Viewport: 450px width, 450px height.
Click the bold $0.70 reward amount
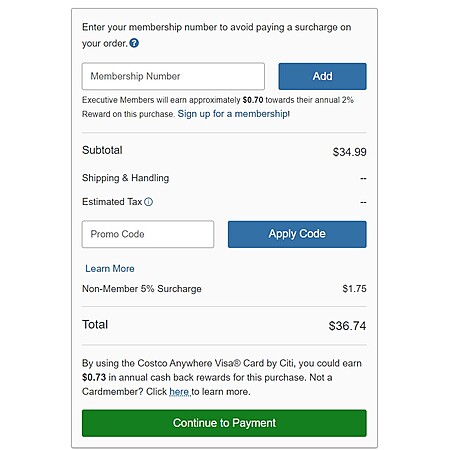[x=253, y=100]
